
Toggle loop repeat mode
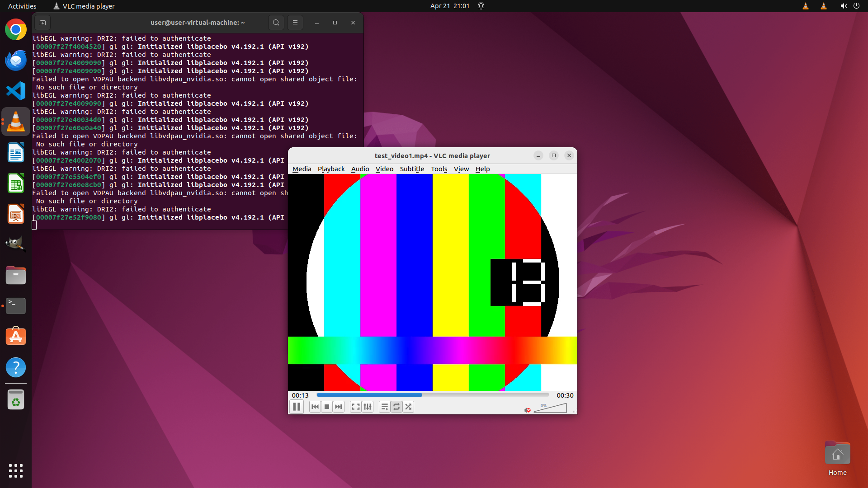[396, 407]
